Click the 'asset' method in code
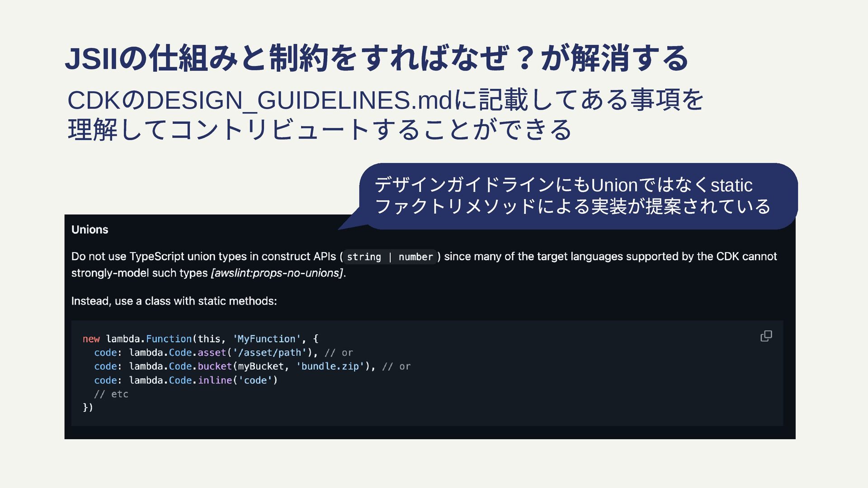 (212, 353)
